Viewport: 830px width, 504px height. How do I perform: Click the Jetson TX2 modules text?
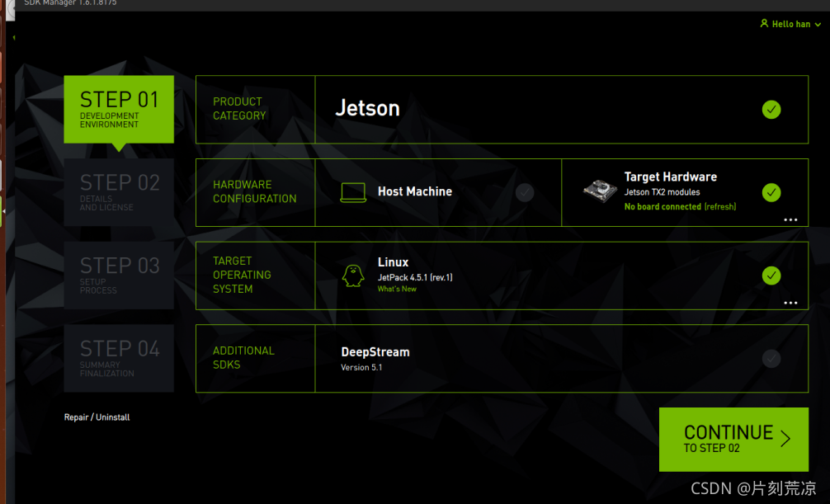663,192
